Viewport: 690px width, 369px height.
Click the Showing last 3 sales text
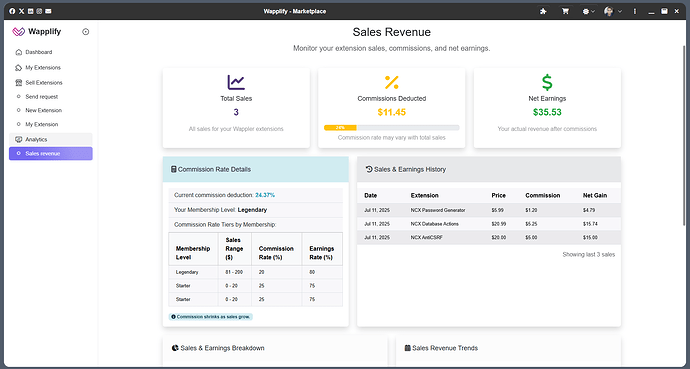[x=588, y=255]
